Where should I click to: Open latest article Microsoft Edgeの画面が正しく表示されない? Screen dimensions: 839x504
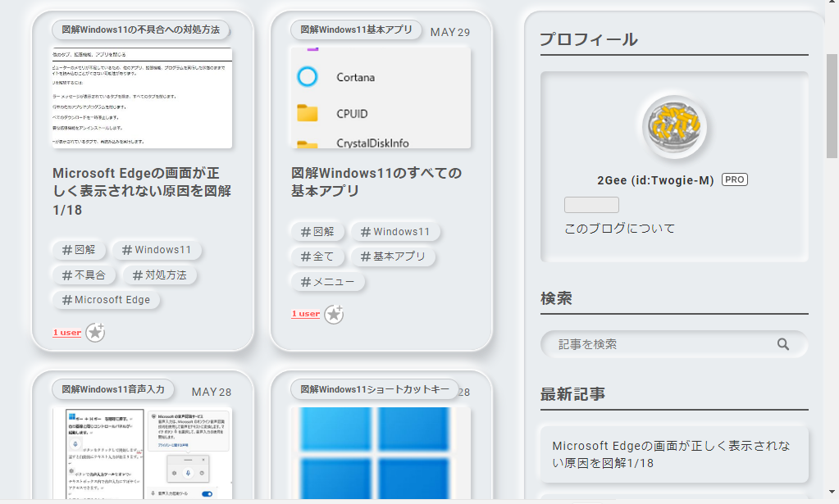click(x=673, y=454)
